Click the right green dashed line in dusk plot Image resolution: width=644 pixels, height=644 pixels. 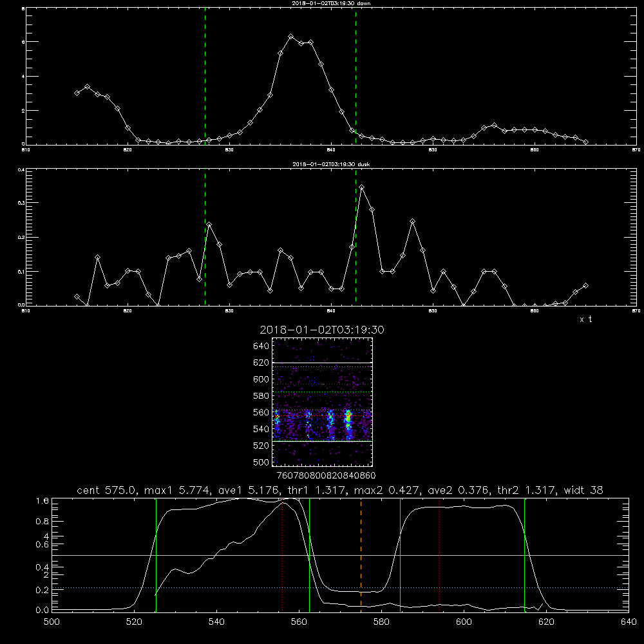[355, 237]
